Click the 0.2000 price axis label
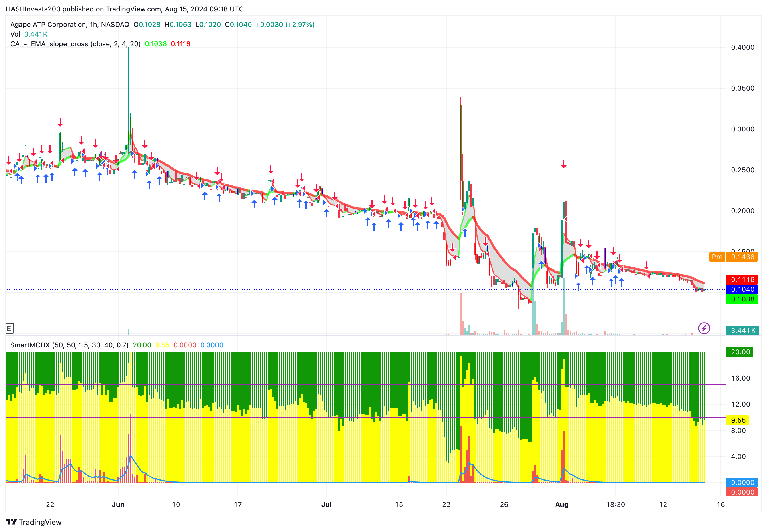This screenshot has width=767, height=532. (742, 211)
